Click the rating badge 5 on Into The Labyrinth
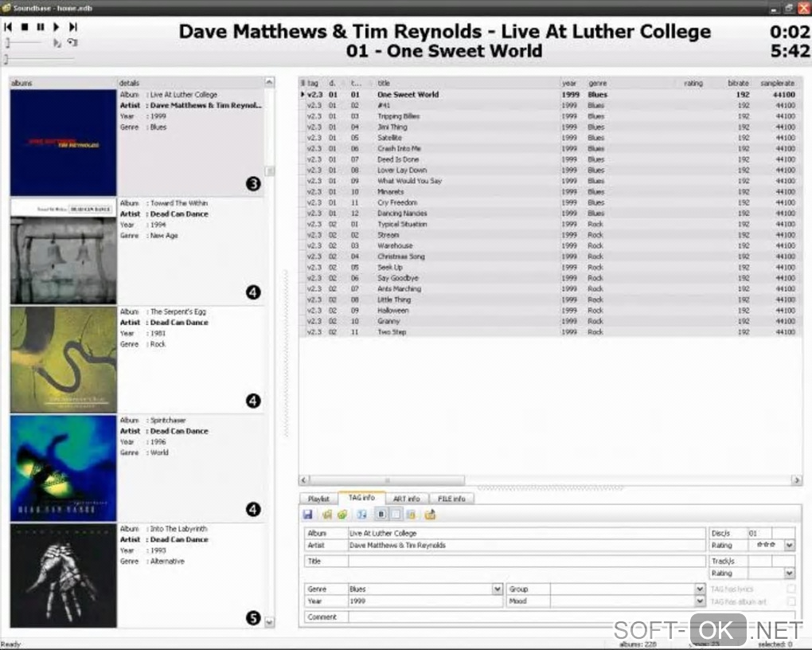The width and height of the screenshot is (812, 650). pyautogui.click(x=253, y=618)
